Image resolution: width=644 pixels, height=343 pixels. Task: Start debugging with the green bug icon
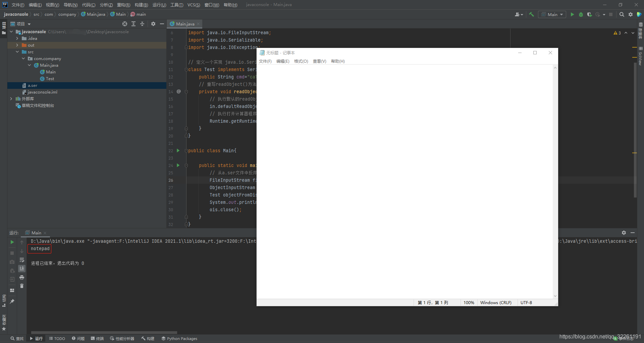coord(581,14)
